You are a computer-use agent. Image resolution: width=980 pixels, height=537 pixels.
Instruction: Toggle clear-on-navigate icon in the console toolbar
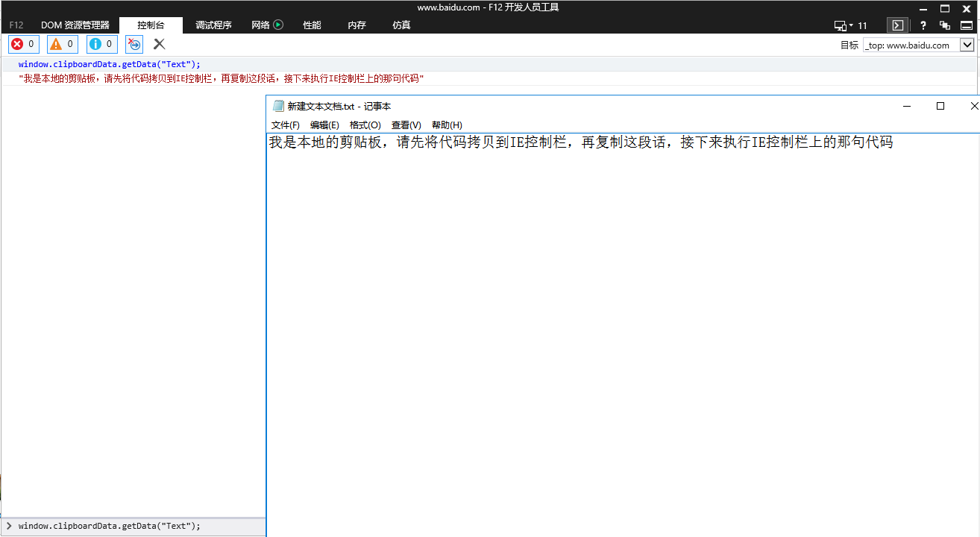pyautogui.click(x=134, y=44)
